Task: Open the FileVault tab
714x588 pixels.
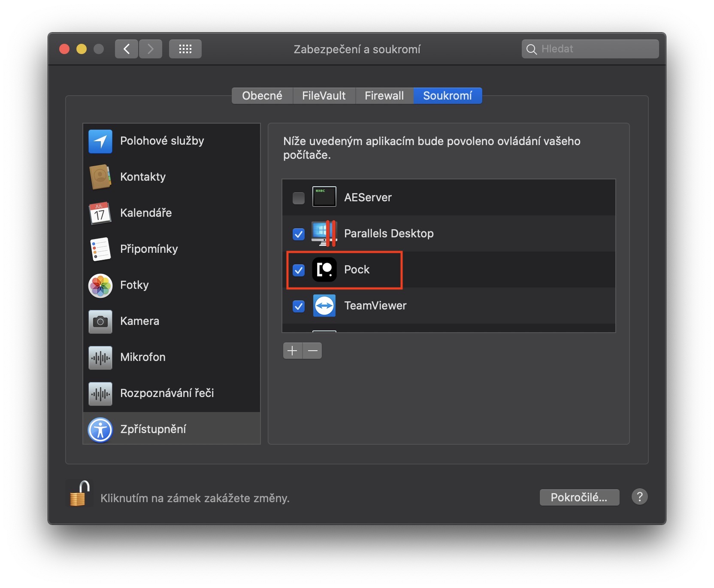Action: [324, 96]
